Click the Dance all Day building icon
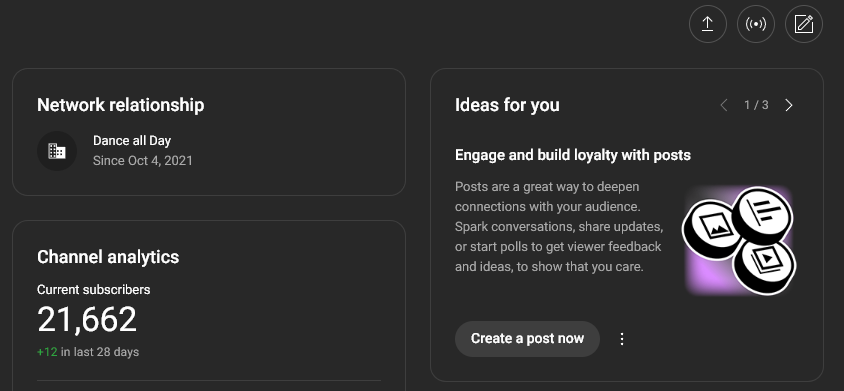This screenshot has height=391, width=844. click(x=57, y=151)
